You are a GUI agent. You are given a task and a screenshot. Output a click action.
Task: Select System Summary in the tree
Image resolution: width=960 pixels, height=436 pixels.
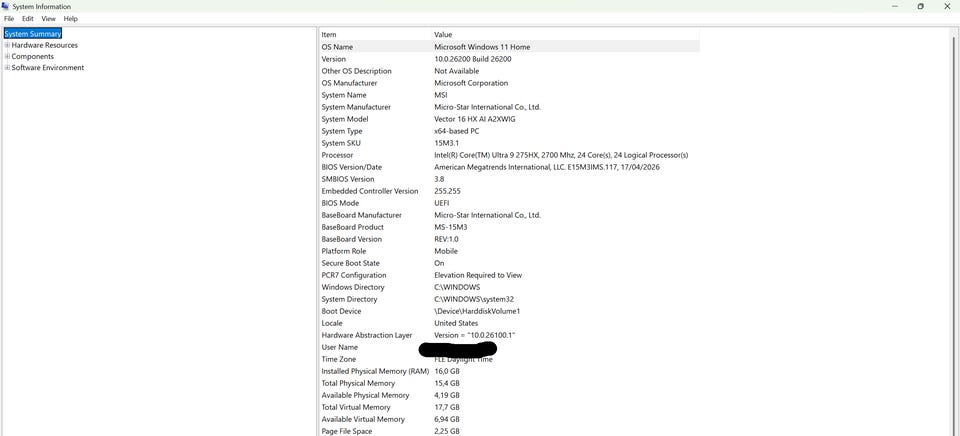click(x=32, y=34)
